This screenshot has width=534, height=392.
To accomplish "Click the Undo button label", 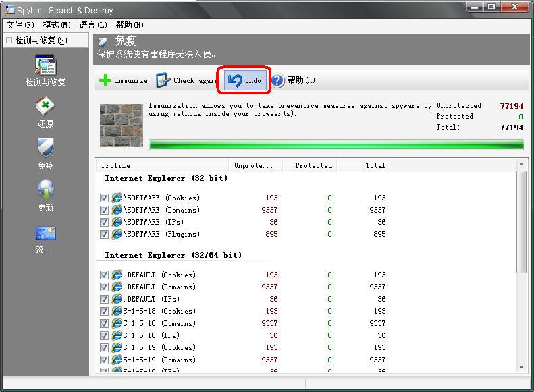I will (252, 81).
